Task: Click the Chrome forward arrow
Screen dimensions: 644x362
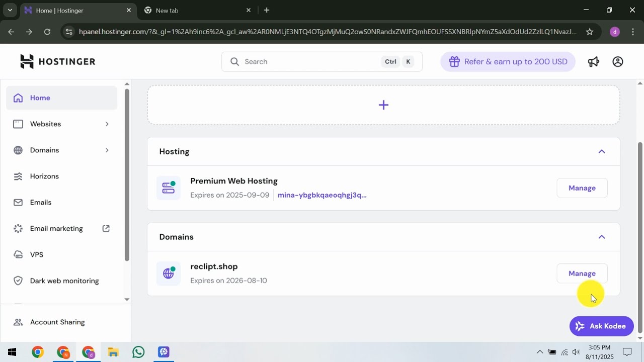Action: (x=29, y=32)
